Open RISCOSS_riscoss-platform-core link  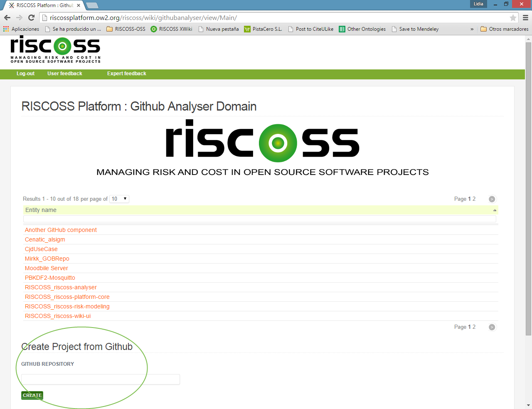[67, 297]
